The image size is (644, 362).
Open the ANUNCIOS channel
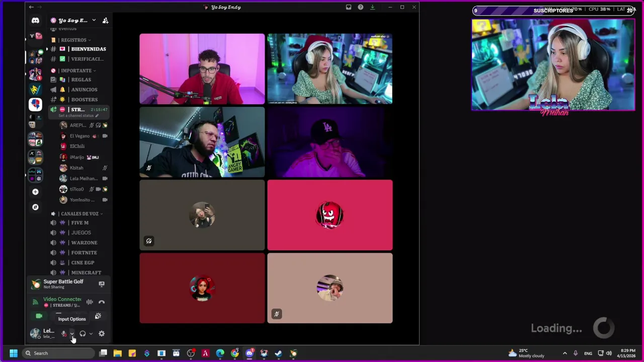click(79, 89)
